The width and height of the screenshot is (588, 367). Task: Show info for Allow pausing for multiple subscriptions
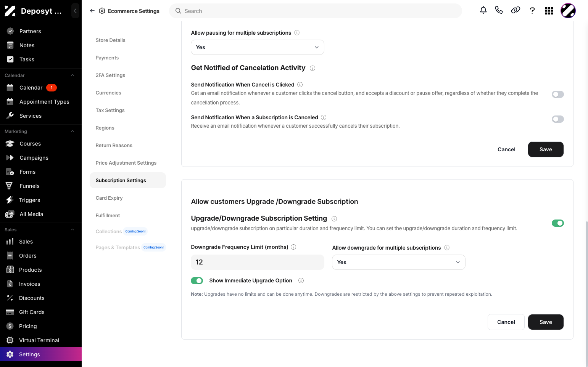point(297,33)
